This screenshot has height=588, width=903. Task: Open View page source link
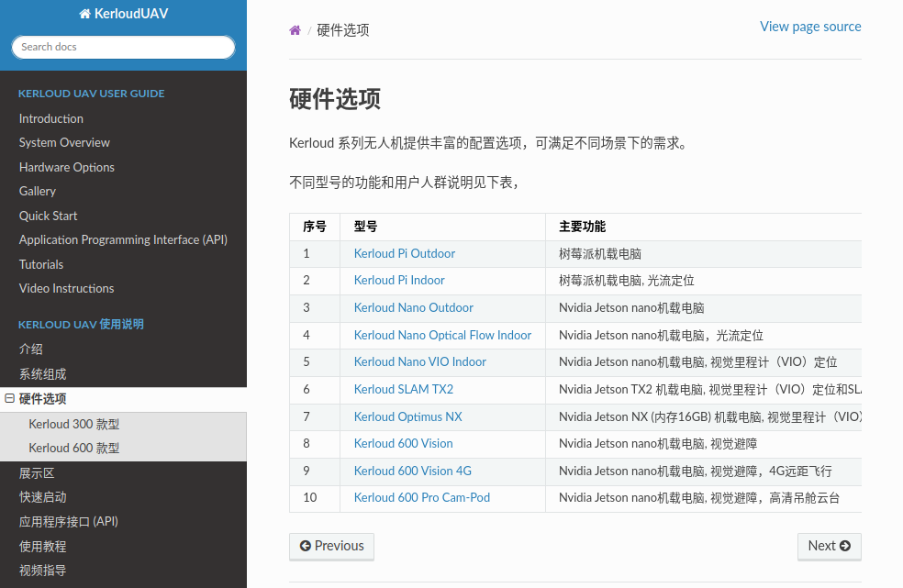point(809,27)
